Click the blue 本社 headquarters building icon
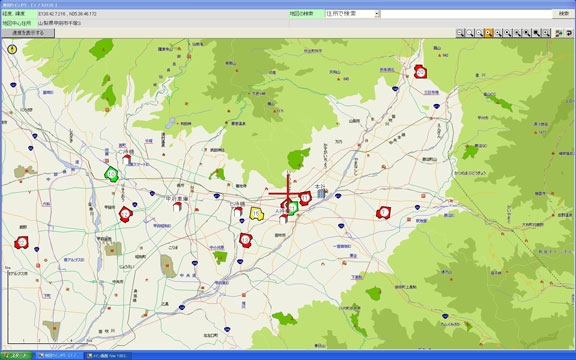 pyautogui.click(x=321, y=194)
